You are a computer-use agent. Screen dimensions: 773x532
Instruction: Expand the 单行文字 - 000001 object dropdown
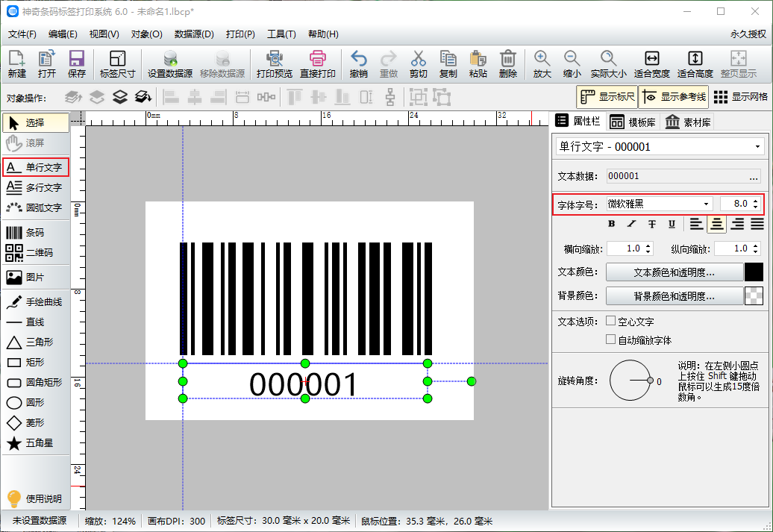tap(757, 147)
